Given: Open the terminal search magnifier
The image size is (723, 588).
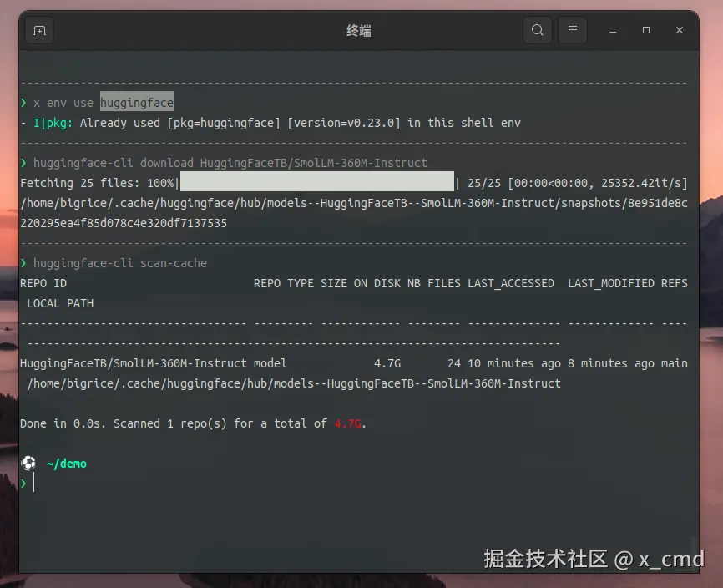Looking at the screenshot, I should point(535,30).
